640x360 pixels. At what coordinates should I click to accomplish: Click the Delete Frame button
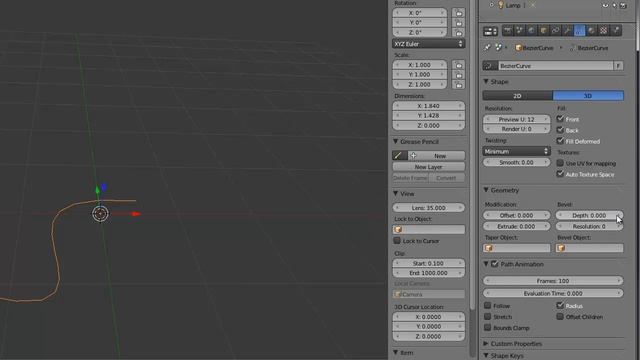tap(410, 178)
